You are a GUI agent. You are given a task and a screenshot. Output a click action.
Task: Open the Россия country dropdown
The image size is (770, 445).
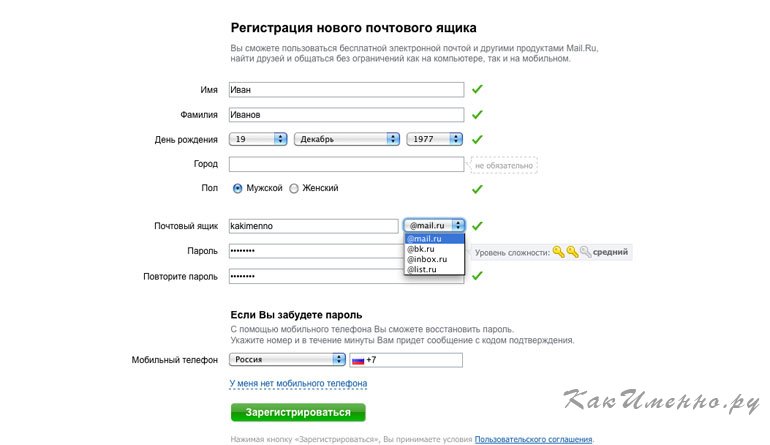287,360
